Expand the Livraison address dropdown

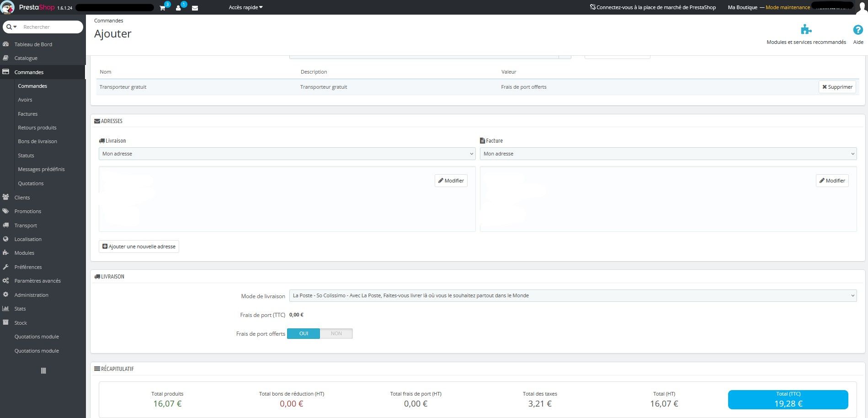[287, 154]
